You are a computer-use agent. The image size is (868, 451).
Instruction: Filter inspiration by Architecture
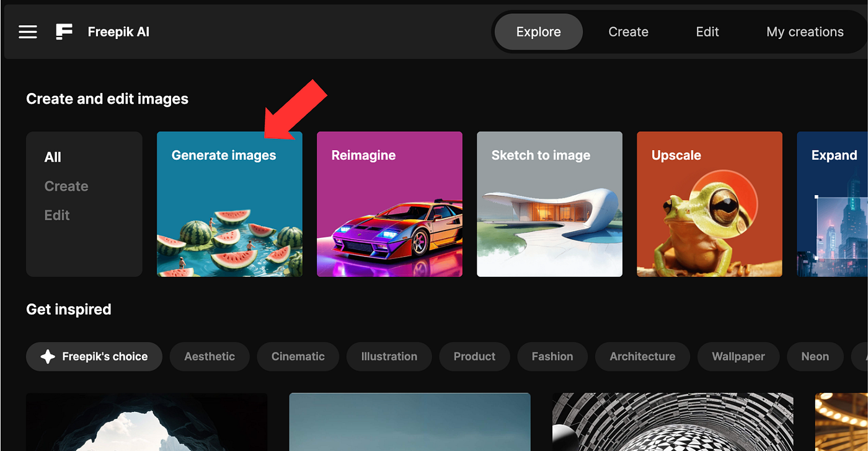642,356
